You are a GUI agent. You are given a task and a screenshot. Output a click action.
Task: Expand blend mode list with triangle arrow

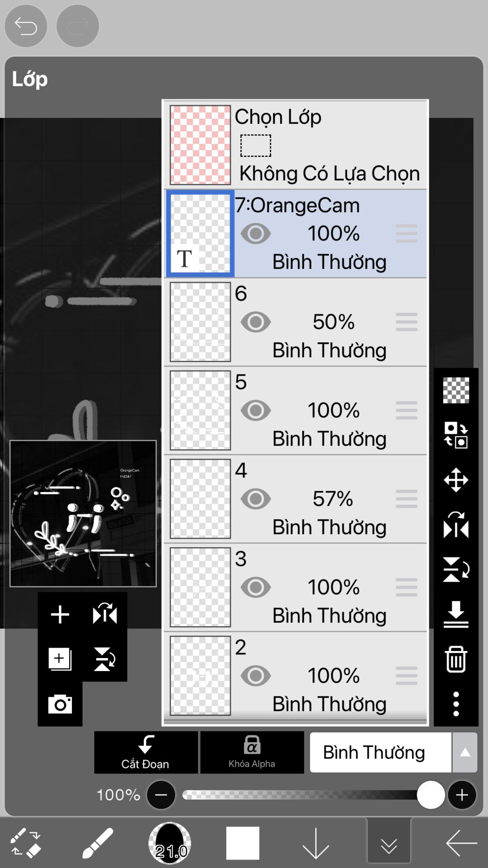coord(465,753)
